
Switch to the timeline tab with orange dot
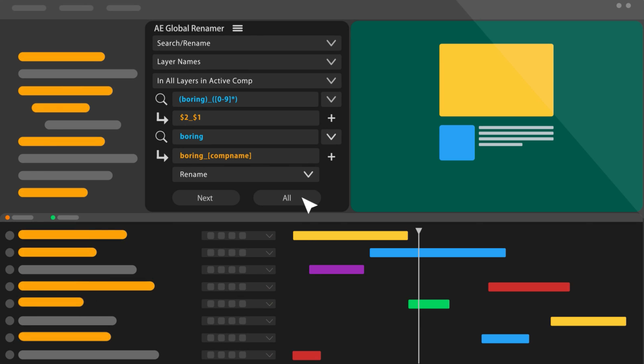click(x=20, y=218)
